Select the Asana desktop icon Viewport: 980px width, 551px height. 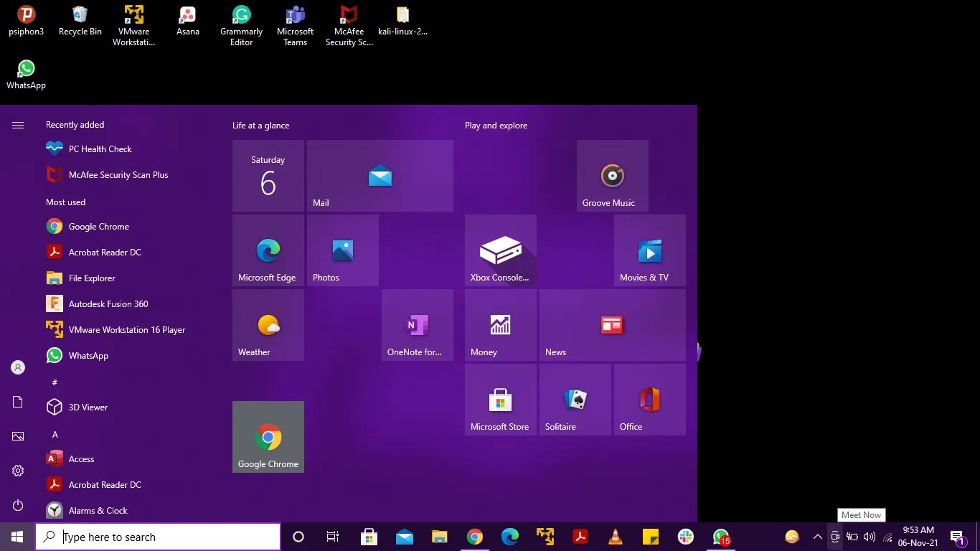coord(188,21)
